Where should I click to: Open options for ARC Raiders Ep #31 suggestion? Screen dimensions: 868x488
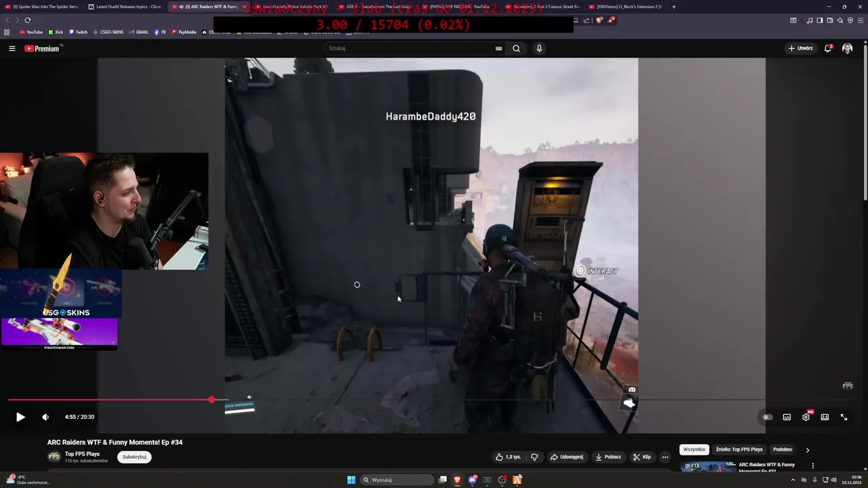click(x=812, y=466)
